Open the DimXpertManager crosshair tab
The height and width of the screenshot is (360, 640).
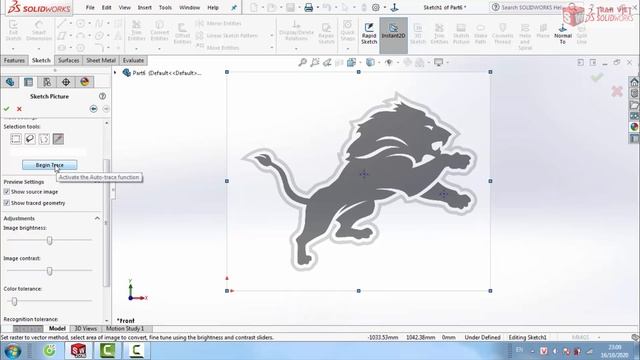(66, 82)
